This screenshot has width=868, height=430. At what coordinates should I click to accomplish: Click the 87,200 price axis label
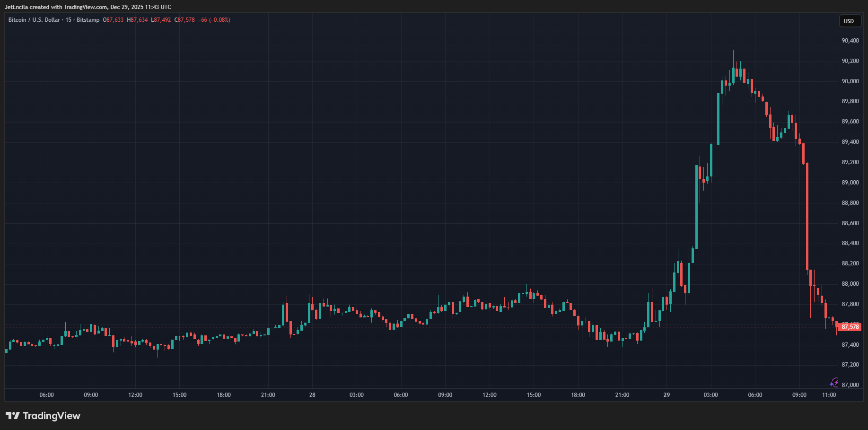850,365
